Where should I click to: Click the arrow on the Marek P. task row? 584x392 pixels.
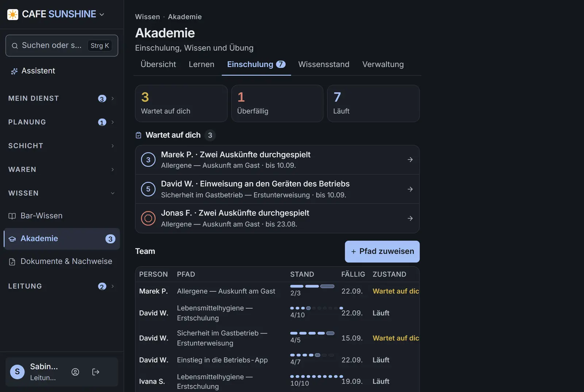410,160
